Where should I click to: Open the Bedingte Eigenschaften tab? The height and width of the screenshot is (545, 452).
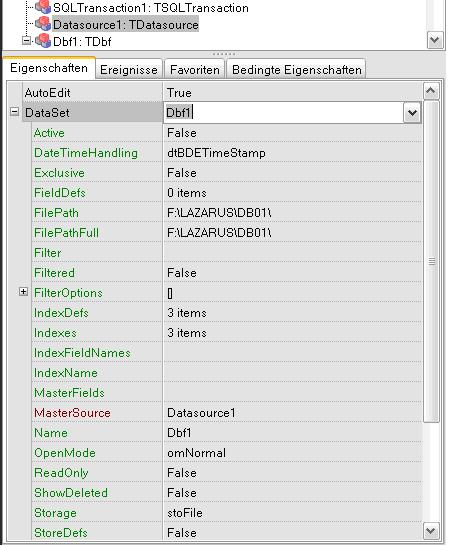pyautogui.click(x=296, y=69)
